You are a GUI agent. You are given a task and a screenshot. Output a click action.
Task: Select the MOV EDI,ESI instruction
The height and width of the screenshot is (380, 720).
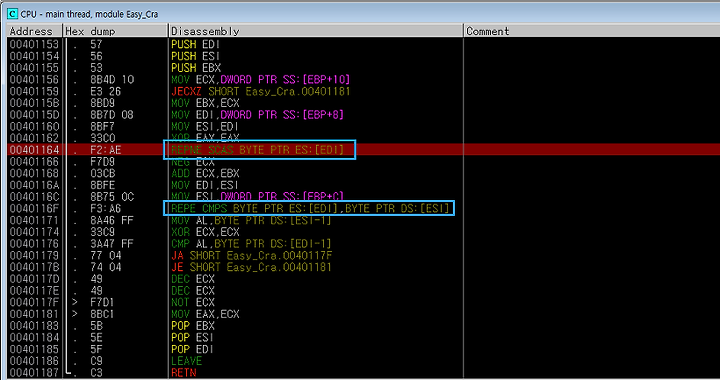point(205,185)
